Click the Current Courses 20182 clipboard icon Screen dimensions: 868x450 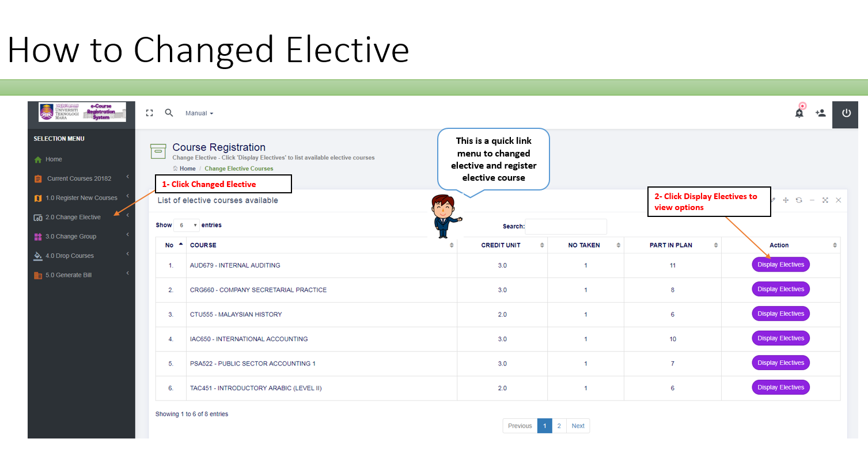[38, 178]
